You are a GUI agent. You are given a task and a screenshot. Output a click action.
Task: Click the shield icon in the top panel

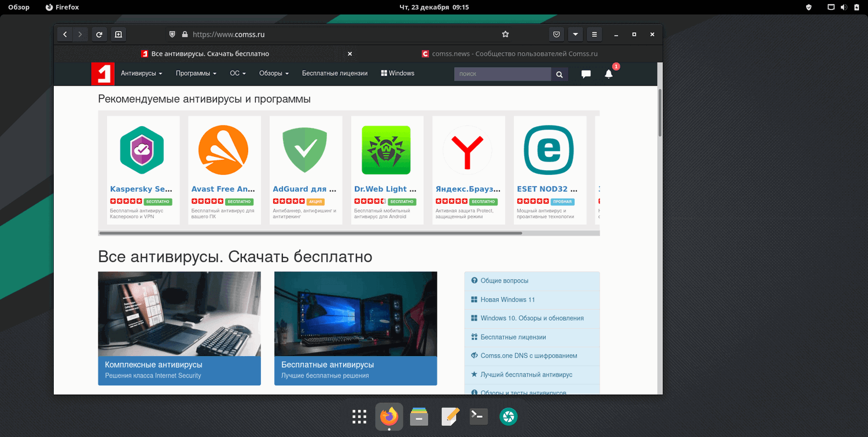coord(809,7)
